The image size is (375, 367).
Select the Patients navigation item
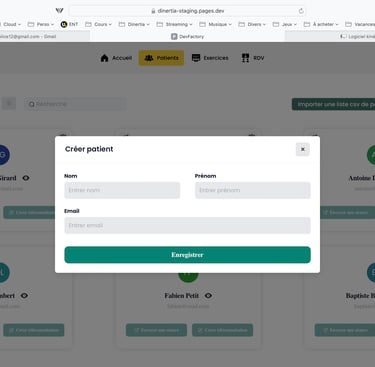click(161, 58)
